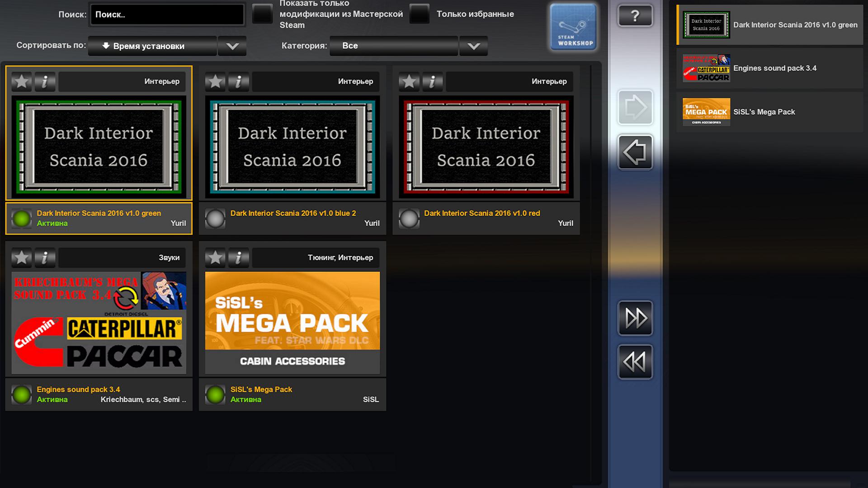
Task: Select SiSL's Mega Pack in active list
Action: pos(769,112)
